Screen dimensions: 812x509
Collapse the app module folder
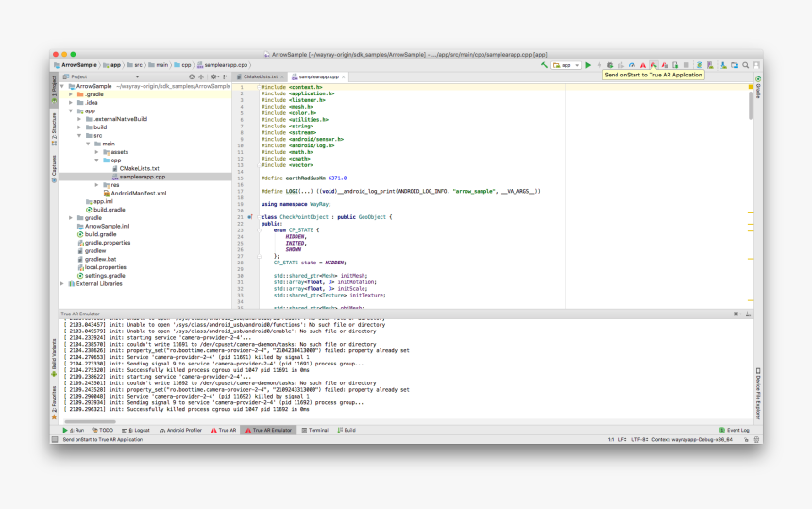pyautogui.click(x=71, y=110)
